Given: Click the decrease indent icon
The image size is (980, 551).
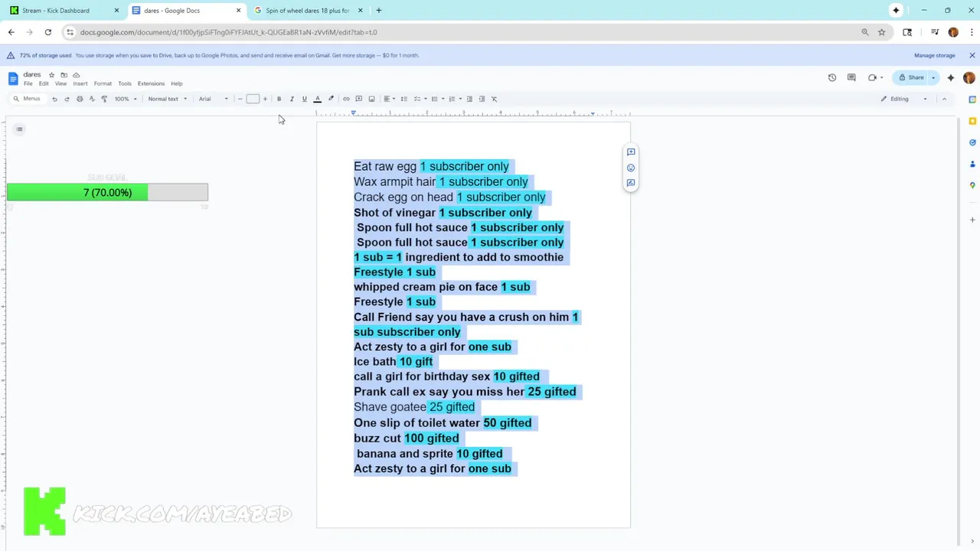Looking at the screenshot, I should click(469, 99).
